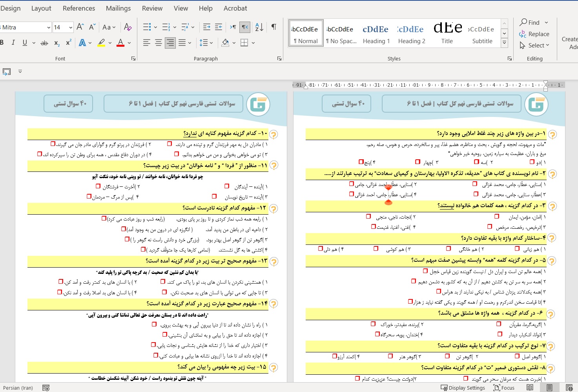
Task: Enable Focus mode in the status bar
Action: click(x=504, y=388)
